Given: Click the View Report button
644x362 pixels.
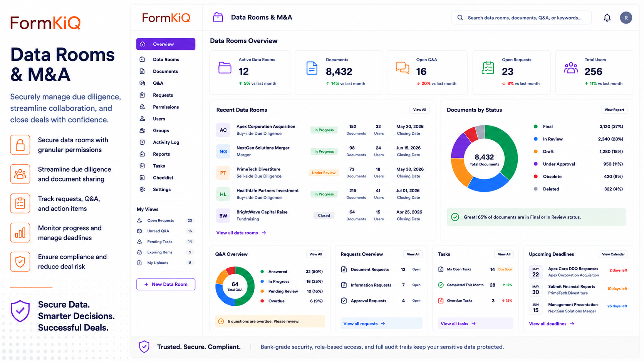Looking at the screenshot, I should coord(614,110).
